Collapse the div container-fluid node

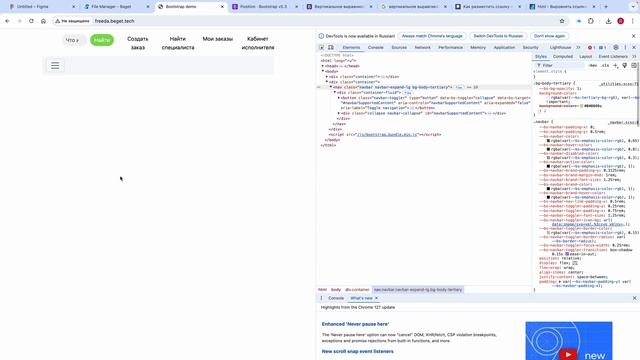(335, 93)
